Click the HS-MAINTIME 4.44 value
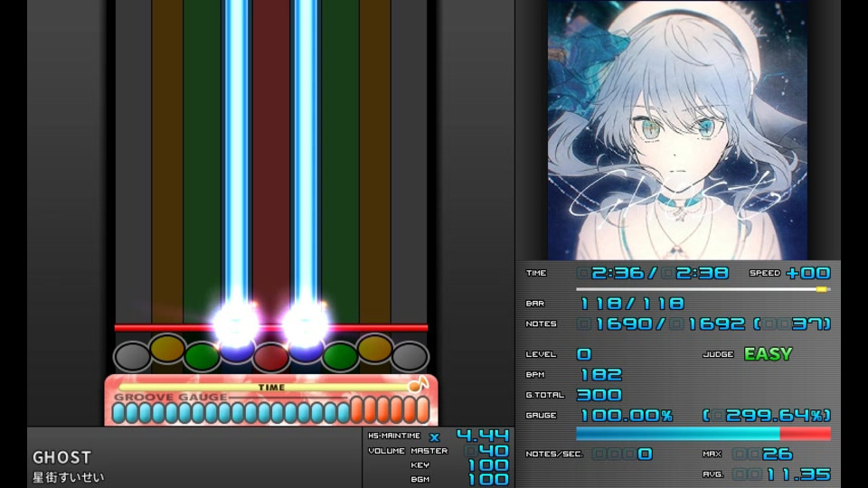The image size is (868, 488). [482, 436]
